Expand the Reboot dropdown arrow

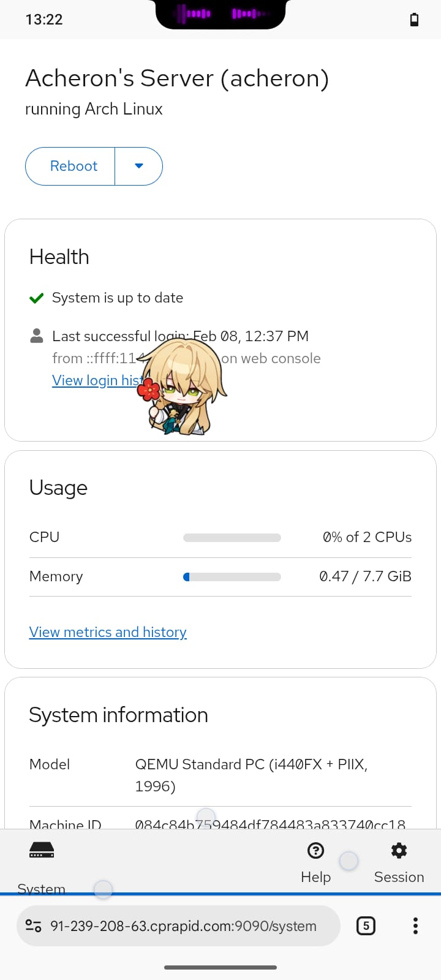tap(139, 166)
